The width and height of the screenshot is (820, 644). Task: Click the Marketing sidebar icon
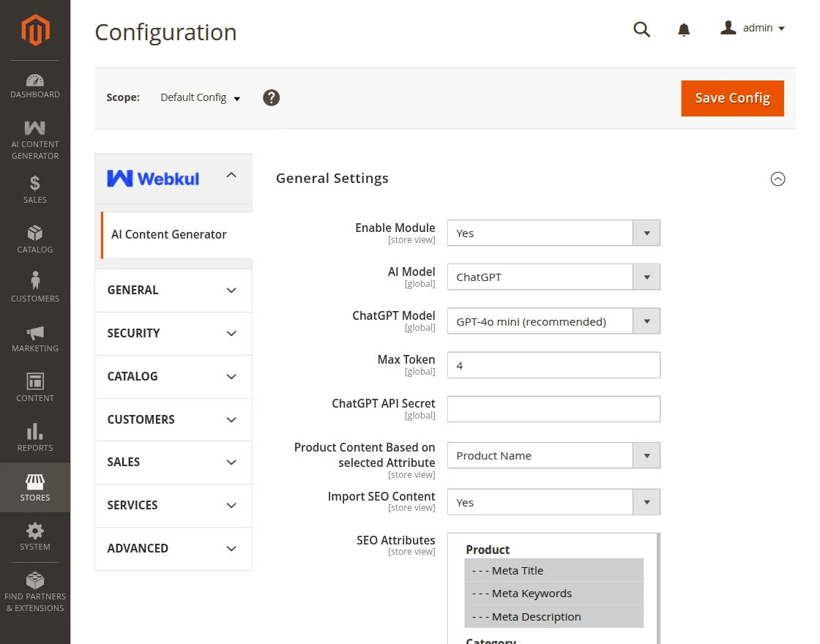[34, 337]
